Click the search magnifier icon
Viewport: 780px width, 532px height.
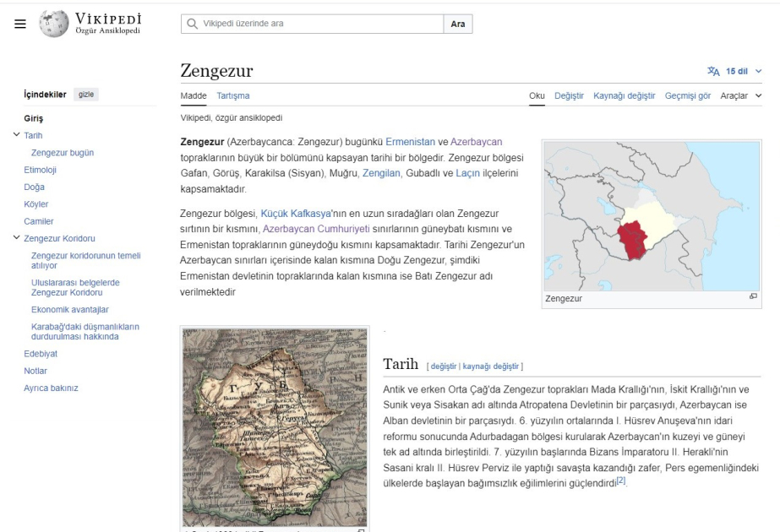(194, 24)
